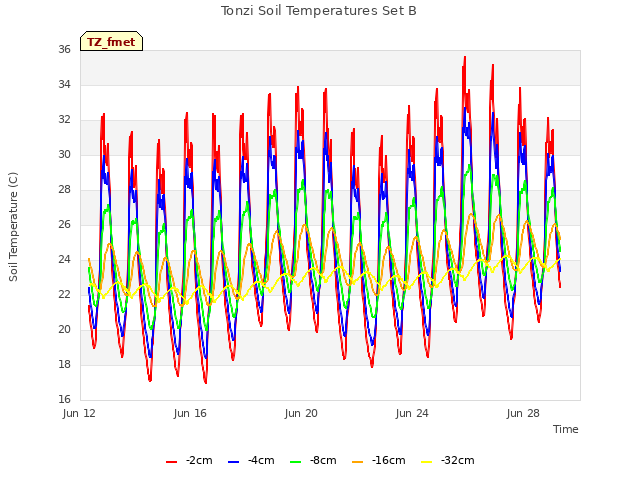Image resolution: width=640 pixels, height=480 pixels.
Task: Select the -16cm legend label
Action: pyautogui.click(x=388, y=460)
